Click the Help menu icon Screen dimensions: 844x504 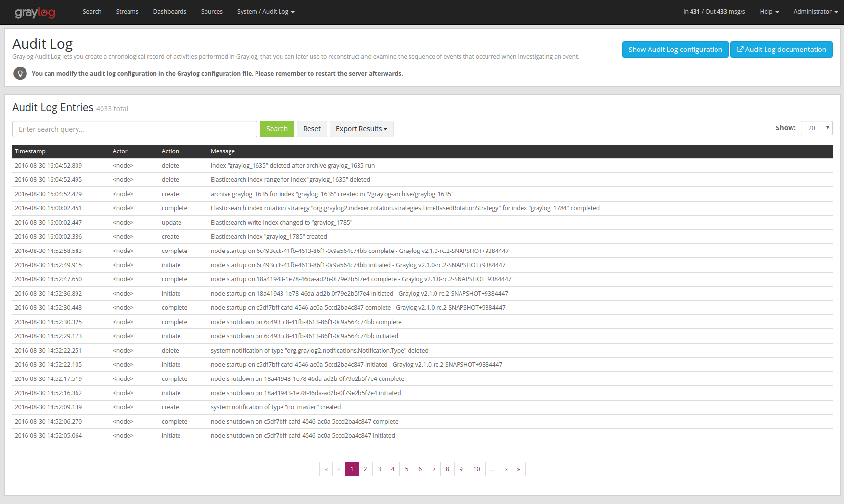click(x=777, y=12)
